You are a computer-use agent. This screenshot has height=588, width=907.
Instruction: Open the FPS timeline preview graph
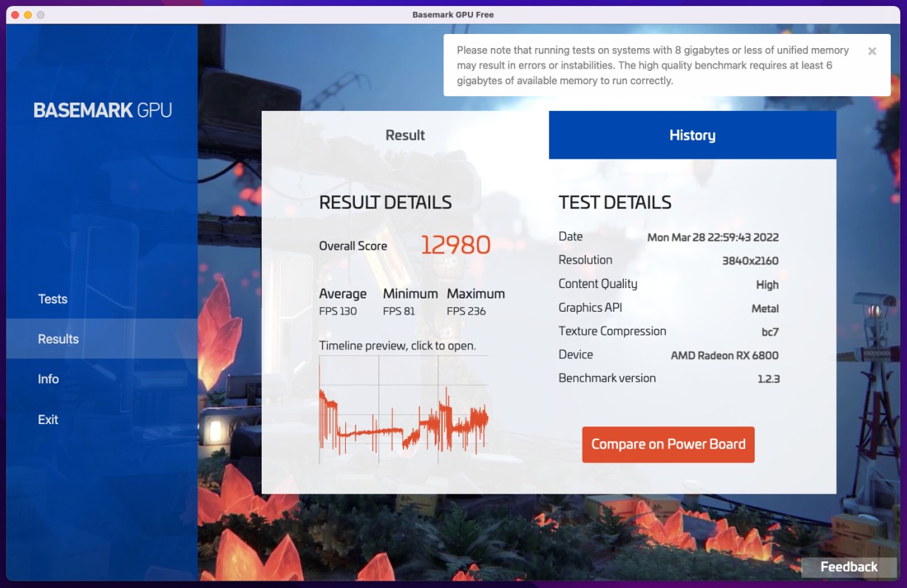pos(404,410)
